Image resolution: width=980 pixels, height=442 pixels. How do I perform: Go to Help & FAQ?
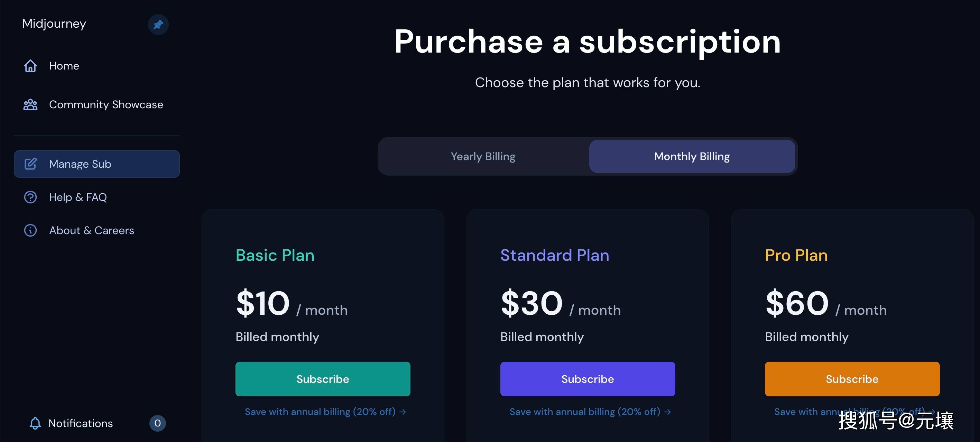[78, 197]
